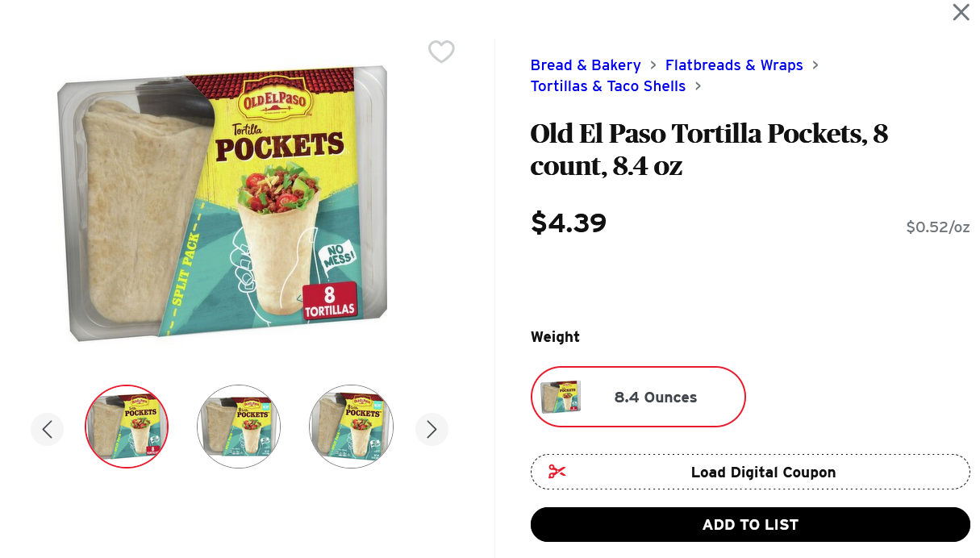Click the chevron after Flatbreads & Wraps

815,65
